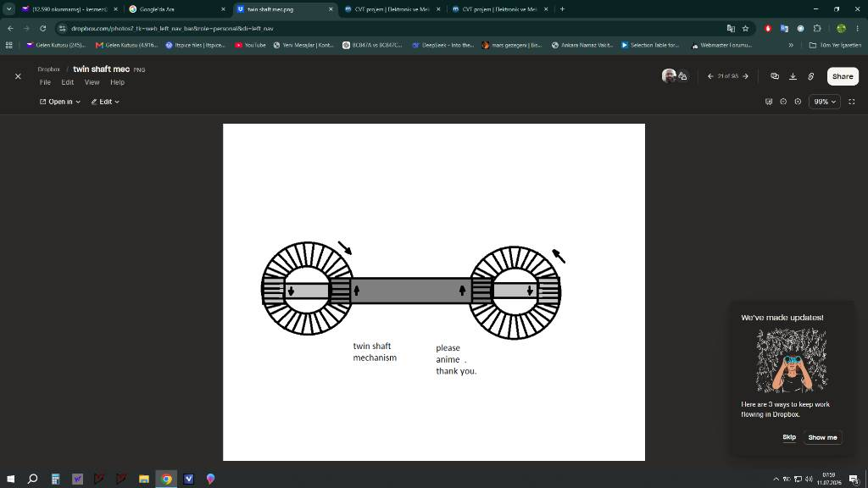Viewport: 868px width, 488px height.
Task: Open the apps grid in bookmarks bar
Action: pos(8,46)
